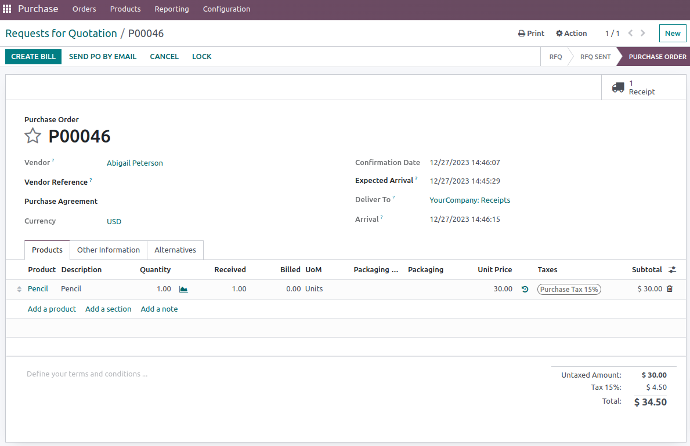The width and height of the screenshot is (690, 446).
Task: Click the reset unit price icon
Action: pos(525,289)
